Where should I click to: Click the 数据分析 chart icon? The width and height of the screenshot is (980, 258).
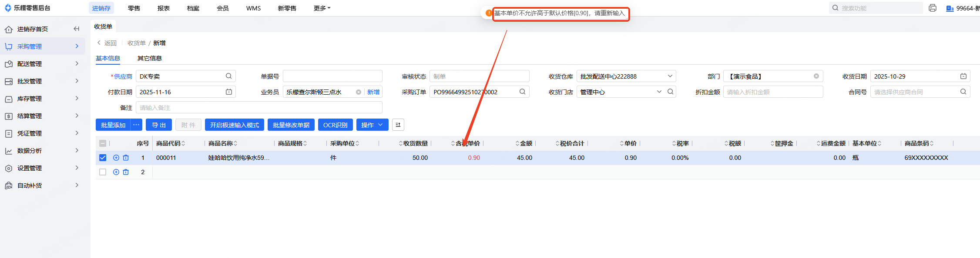click(9, 151)
